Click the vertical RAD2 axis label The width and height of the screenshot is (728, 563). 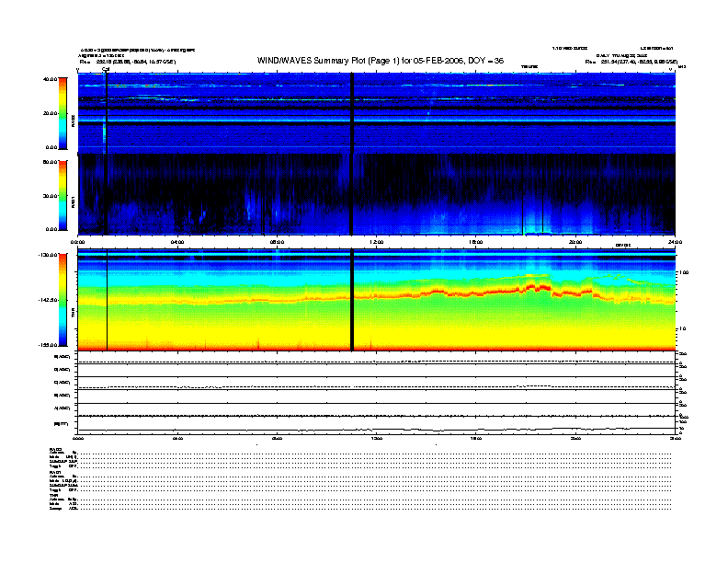(73, 121)
